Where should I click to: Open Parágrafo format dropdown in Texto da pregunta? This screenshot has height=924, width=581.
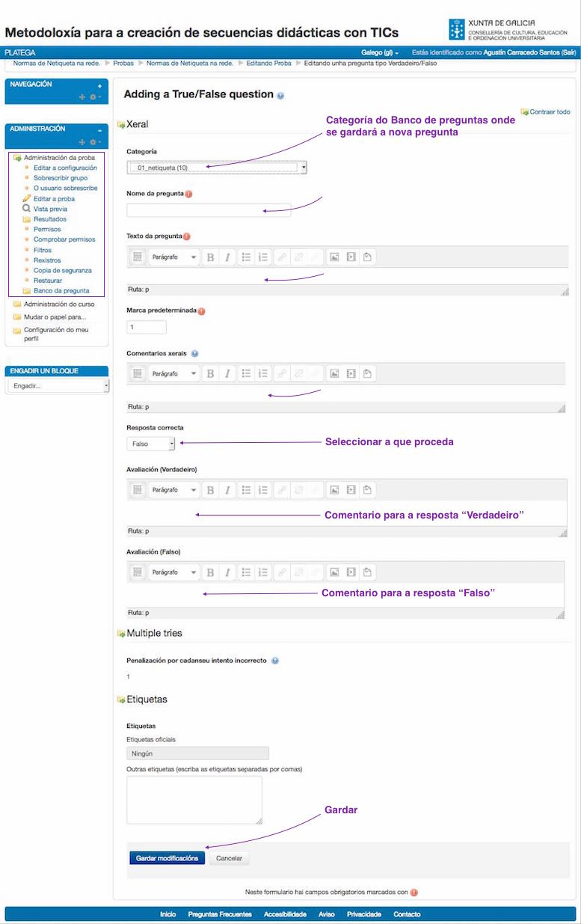[x=174, y=257]
